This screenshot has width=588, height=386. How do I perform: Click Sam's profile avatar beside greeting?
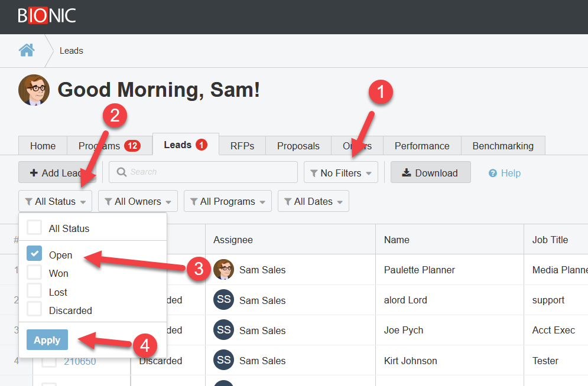pos(34,90)
